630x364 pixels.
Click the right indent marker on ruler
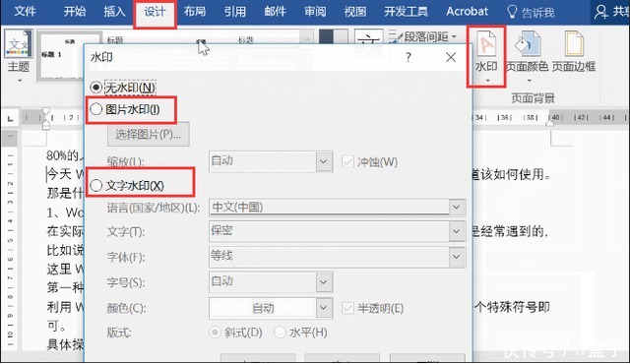550,123
